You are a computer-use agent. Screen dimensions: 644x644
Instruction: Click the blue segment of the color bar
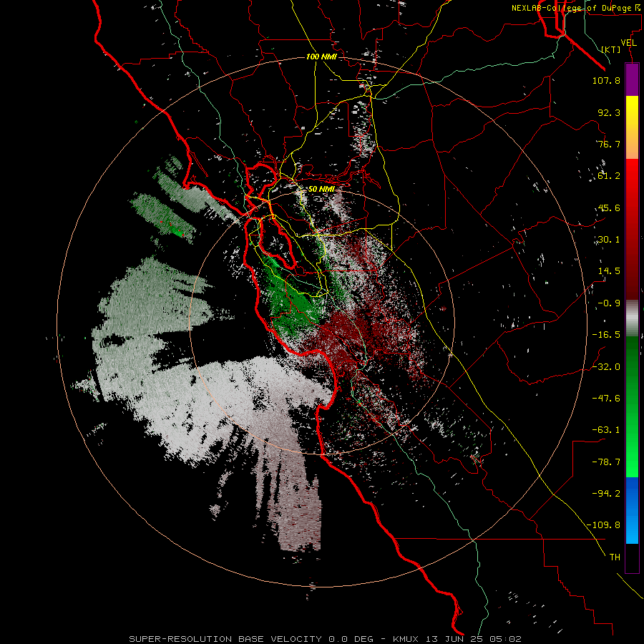[632, 510]
